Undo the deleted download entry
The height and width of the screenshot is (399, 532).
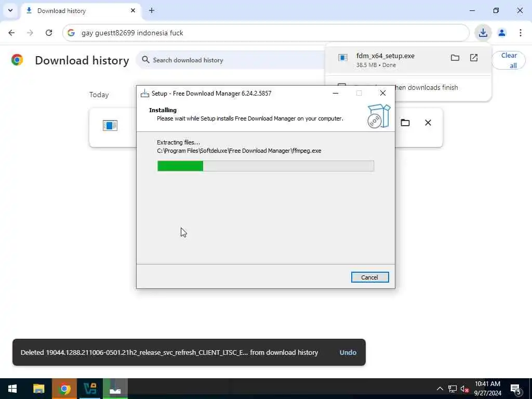tap(348, 353)
